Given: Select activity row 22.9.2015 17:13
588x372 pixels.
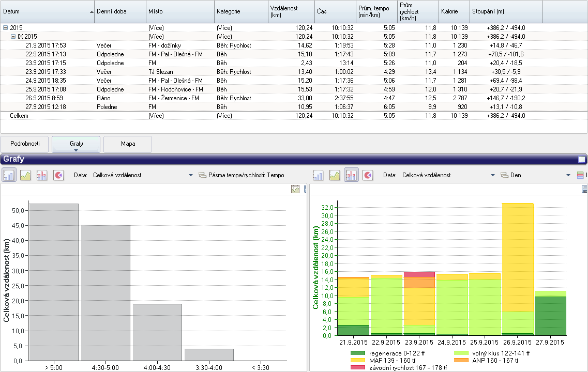Looking at the screenshot, I should click(x=294, y=54).
